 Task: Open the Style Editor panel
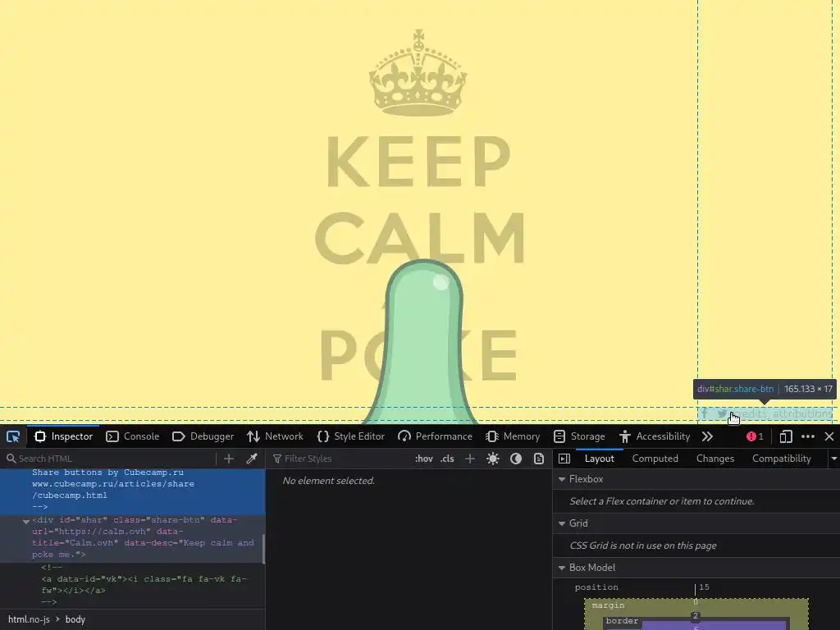click(x=351, y=436)
